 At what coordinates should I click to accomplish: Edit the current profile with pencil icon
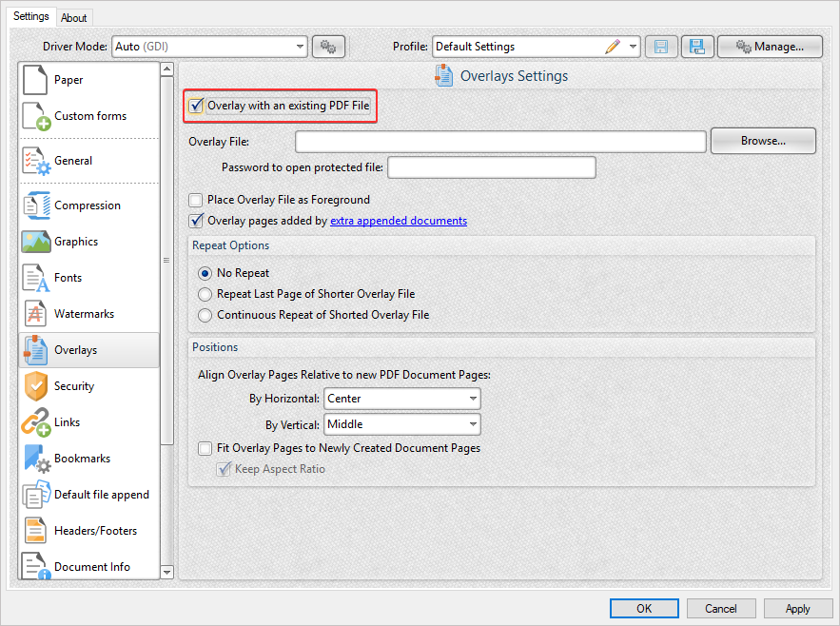click(x=615, y=46)
